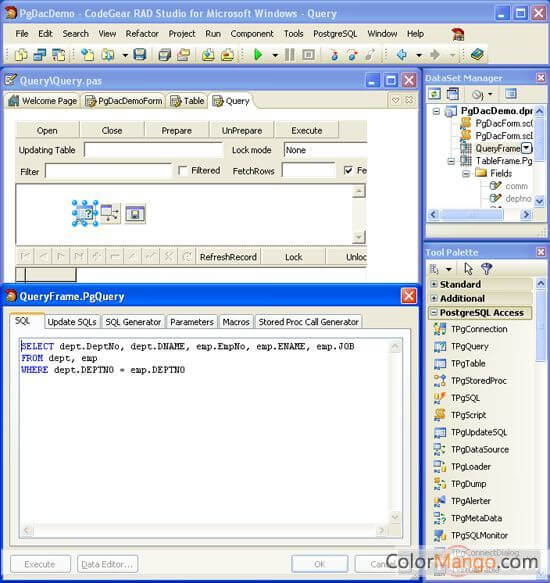
Task: Click into the Updating Table input field
Action: [x=153, y=150]
